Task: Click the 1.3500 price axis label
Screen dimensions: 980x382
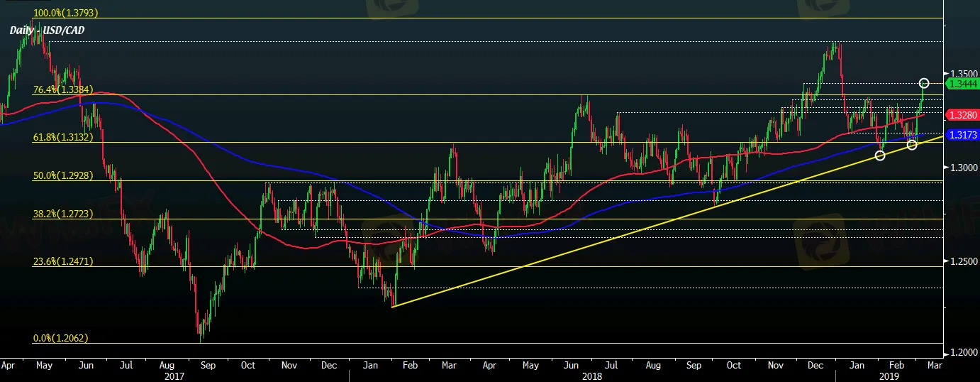Action: pyautogui.click(x=963, y=73)
